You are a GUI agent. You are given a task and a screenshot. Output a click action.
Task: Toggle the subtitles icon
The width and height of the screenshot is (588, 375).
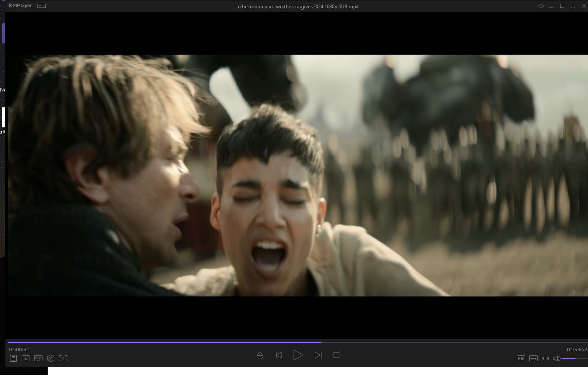pyautogui.click(x=533, y=358)
